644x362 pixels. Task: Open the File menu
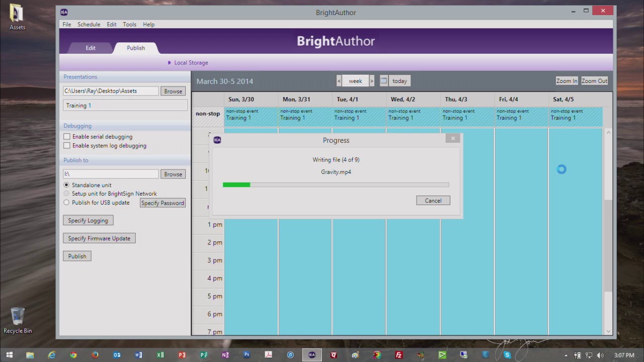click(66, 24)
